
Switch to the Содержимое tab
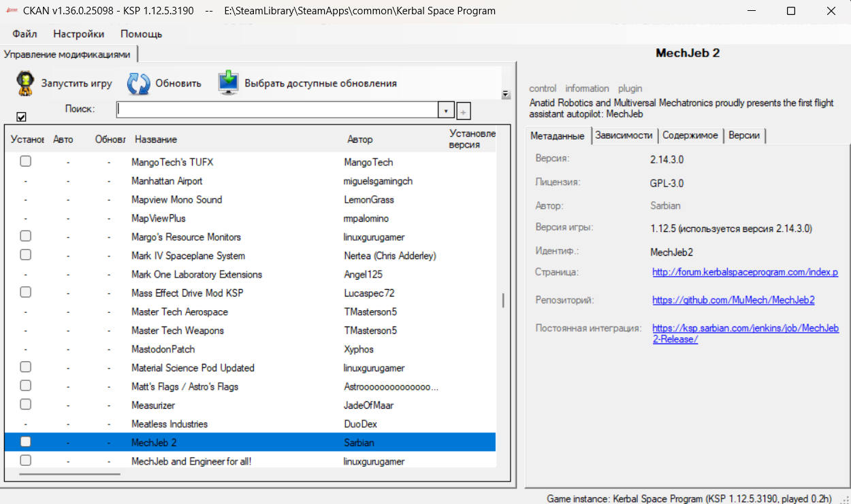(x=690, y=135)
